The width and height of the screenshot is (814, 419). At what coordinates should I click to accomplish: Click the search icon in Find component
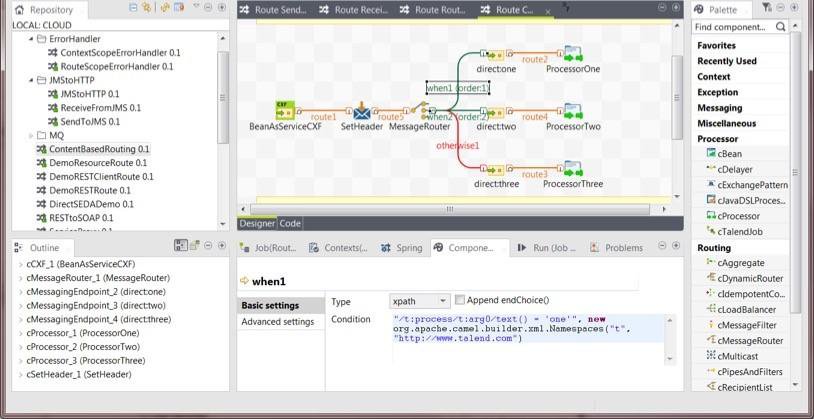780,26
